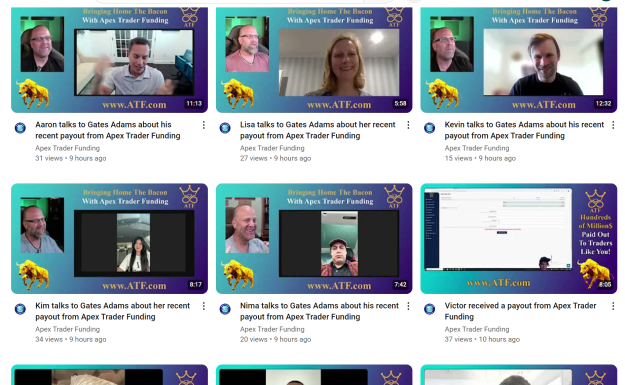Click Apex Trader Funding channel name under Lisa's video
Screen dimensions: 625x385
(272, 148)
